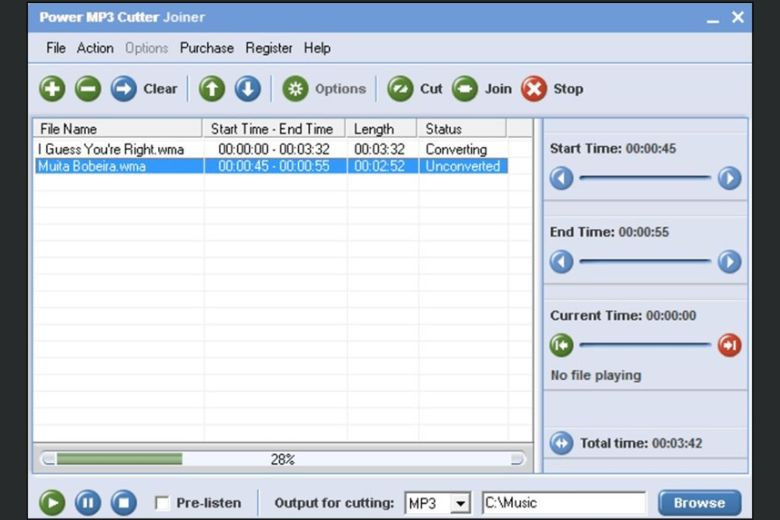Open the MP3 output format dropdown
Screen dimensions: 780x520
tap(461, 503)
